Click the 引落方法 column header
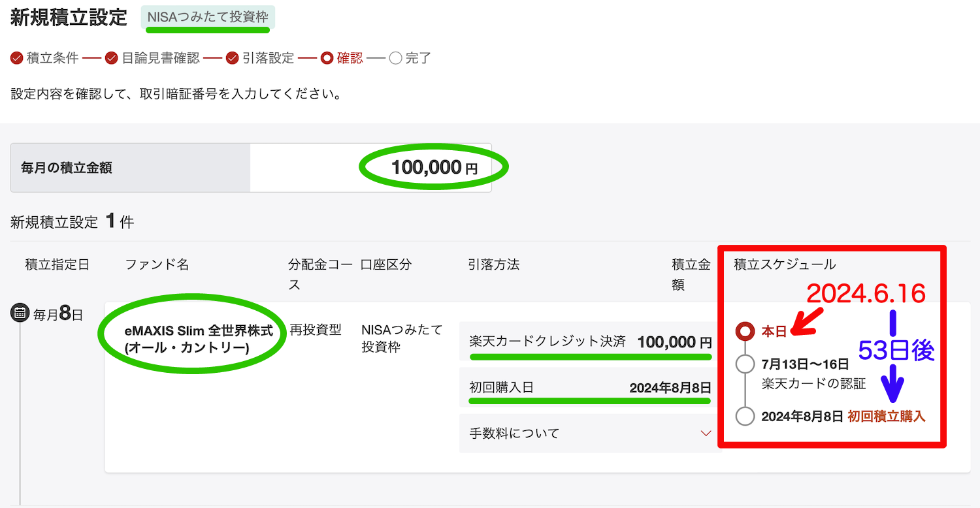 pyautogui.click(x=494, y=264)
